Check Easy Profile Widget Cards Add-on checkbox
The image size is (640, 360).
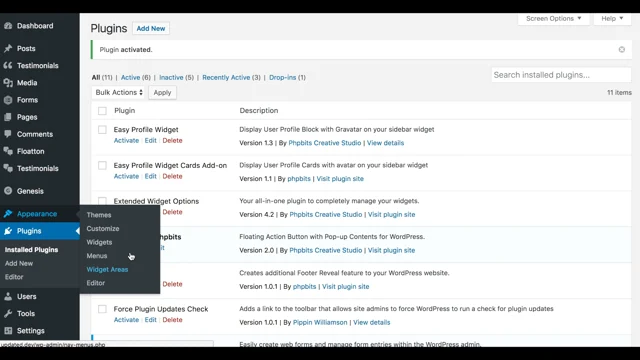(102, 165)
